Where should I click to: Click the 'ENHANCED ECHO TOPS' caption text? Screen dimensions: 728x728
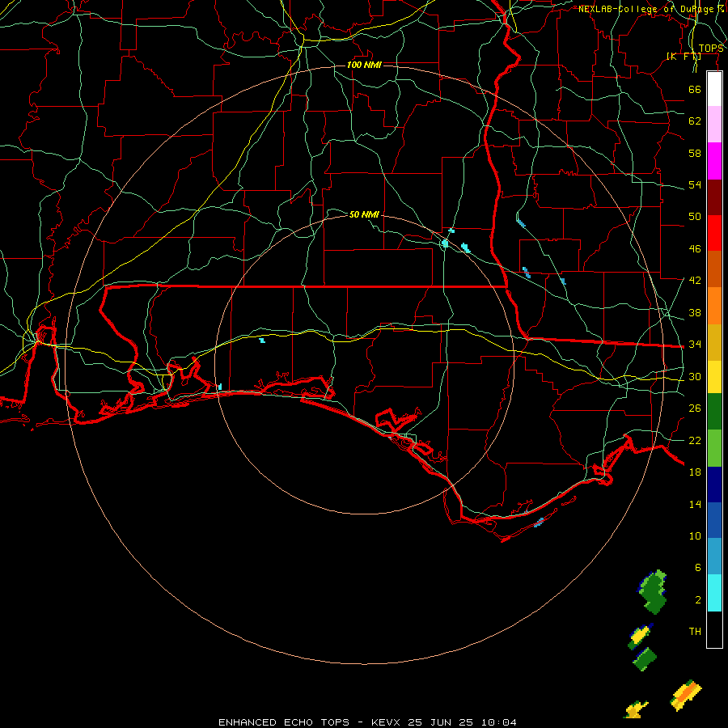(x=284, y=722)
